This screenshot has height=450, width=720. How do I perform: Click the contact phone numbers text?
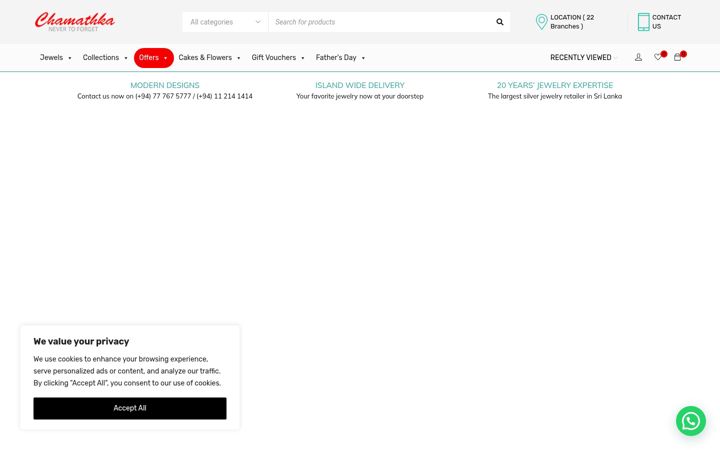[x=165, y=96]
